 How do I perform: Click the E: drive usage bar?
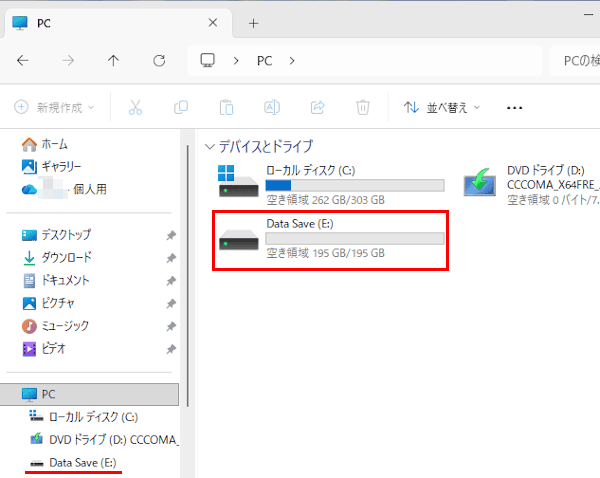point(355,238)
